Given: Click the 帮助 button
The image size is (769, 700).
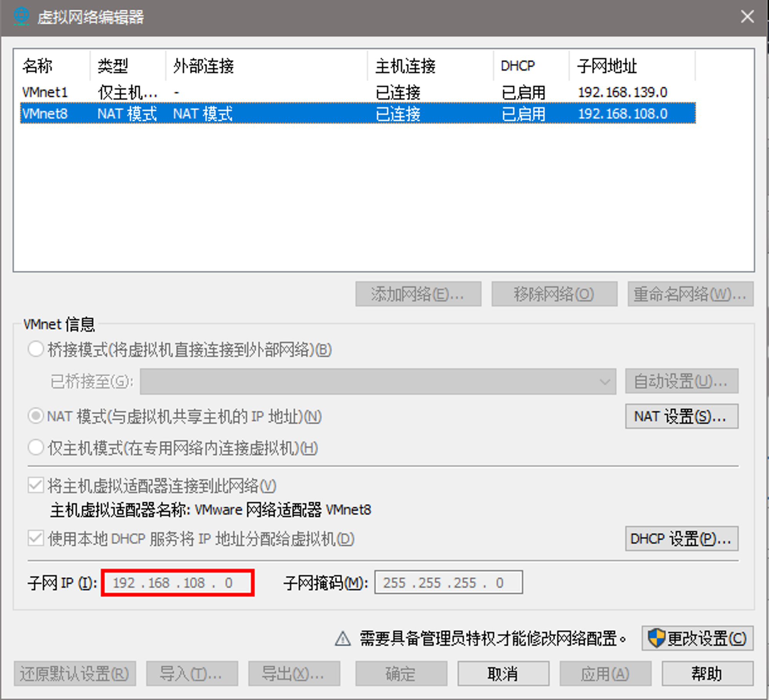Looking at the screenshot, I should [x=707, y=674].
